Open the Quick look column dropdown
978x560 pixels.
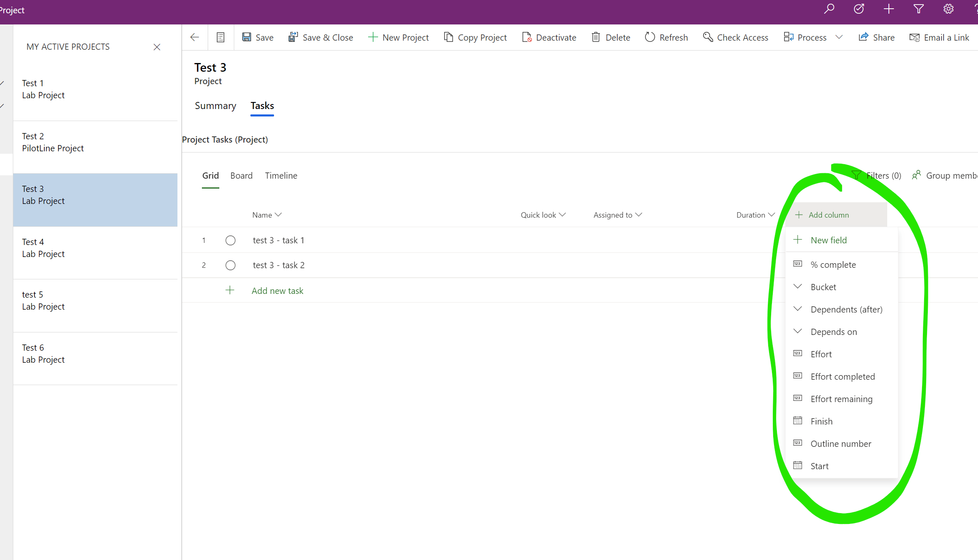[x=543, y=215]
